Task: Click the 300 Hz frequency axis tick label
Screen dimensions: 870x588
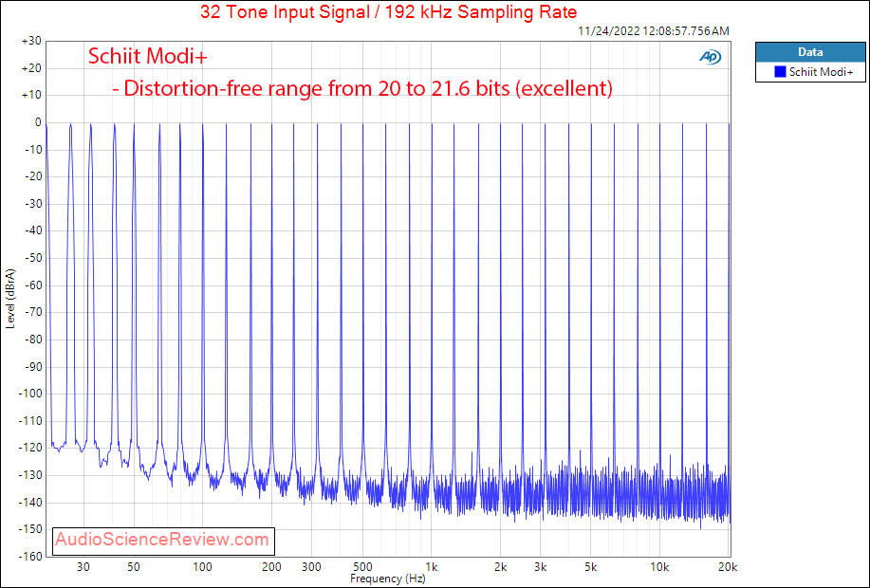Action: [x=312, y=567]
